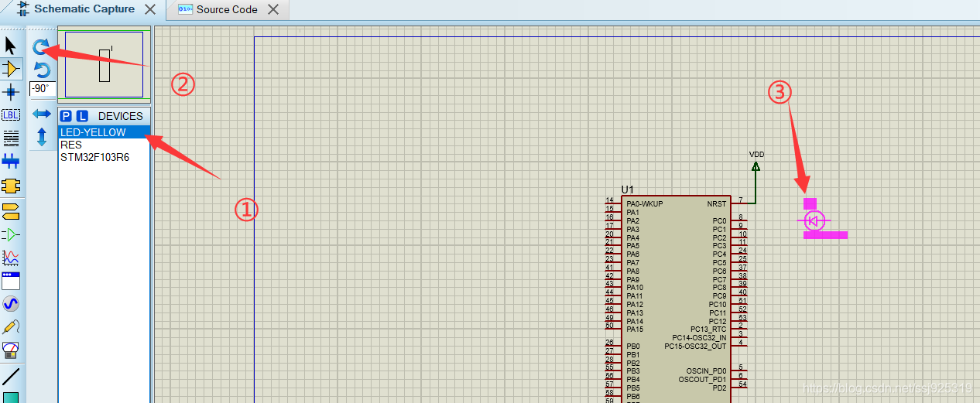Click the PC14-OSC32_IN pin label

tap(700, 338)
